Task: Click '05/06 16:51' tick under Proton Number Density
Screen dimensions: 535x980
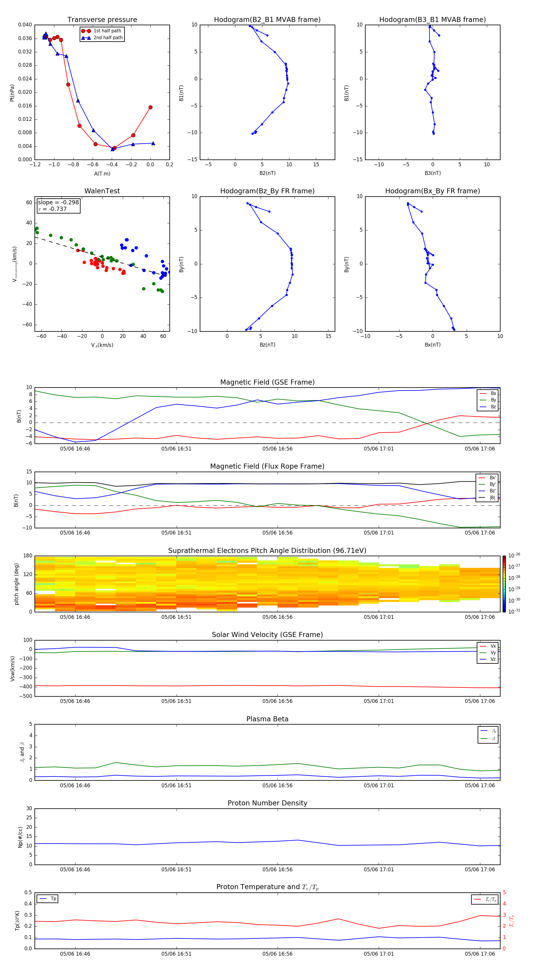Action: point(176,870)
